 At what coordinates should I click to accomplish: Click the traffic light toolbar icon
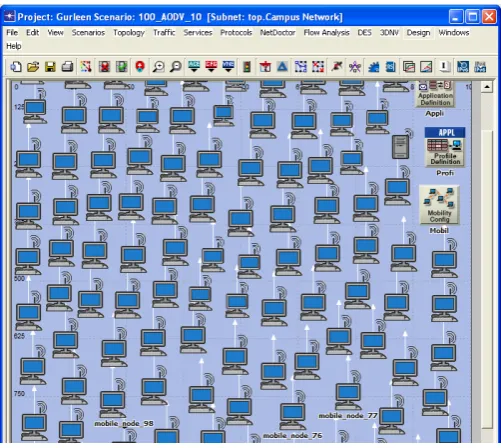(247, 67)
